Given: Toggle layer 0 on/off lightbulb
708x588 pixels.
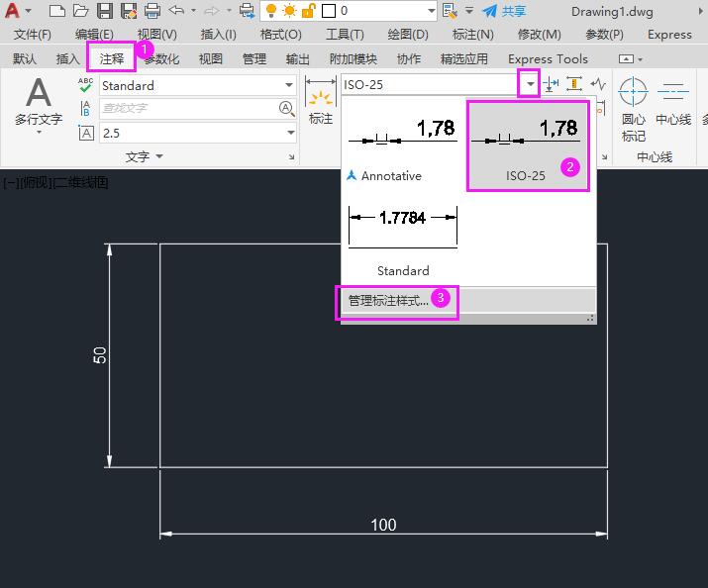Looking at the screenshot, I should (271, 10).
